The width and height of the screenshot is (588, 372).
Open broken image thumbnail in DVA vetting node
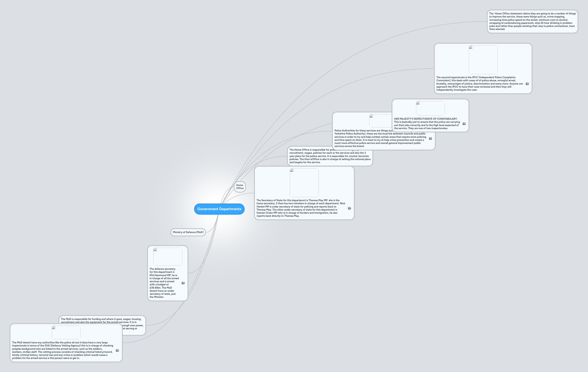(66, 332)
